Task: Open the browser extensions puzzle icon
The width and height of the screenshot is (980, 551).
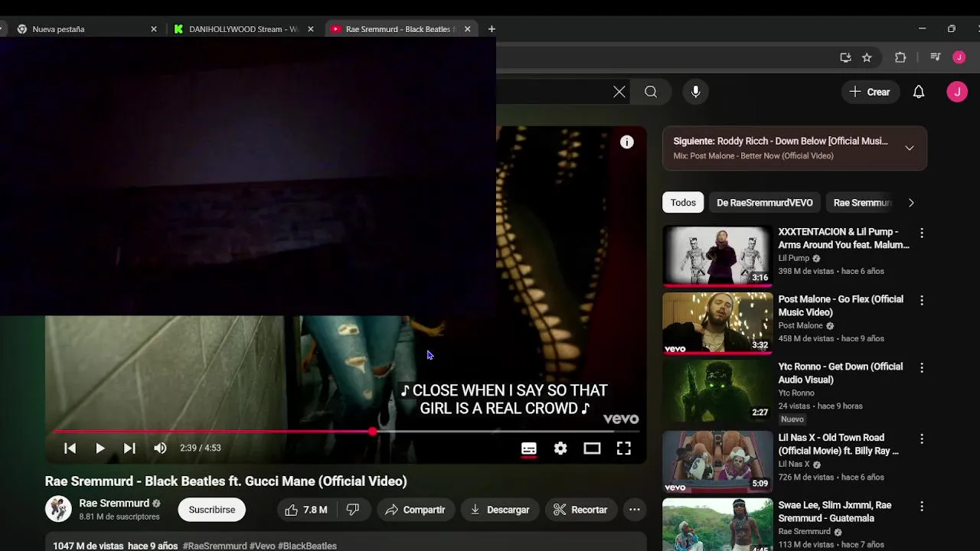Action: (x=900, y=57)
